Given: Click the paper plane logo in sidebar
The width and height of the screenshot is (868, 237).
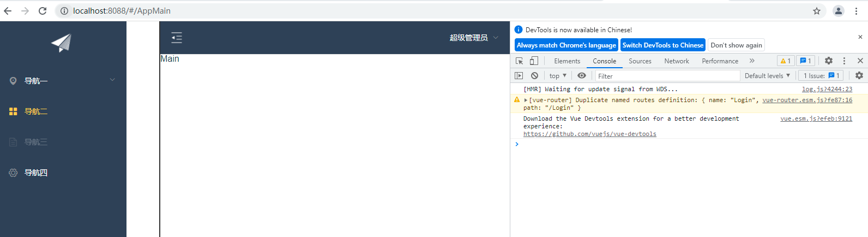Looking at the screenshot, I should (61, 43).
